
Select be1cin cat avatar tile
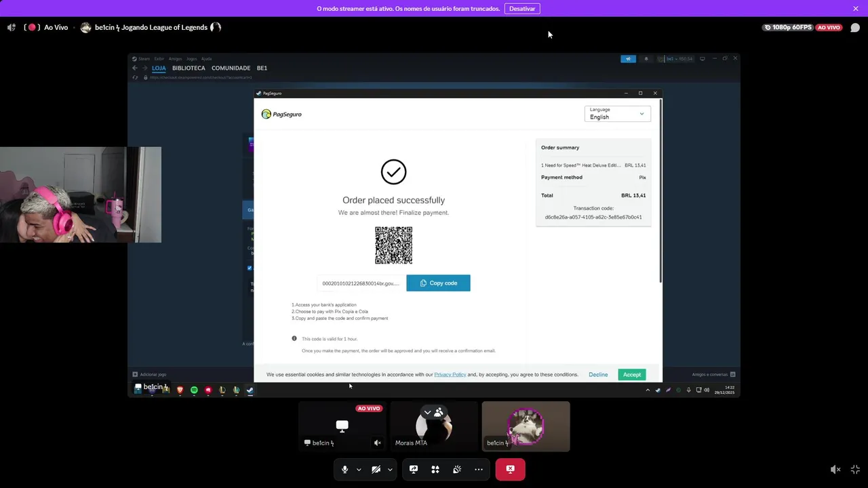point(526,426)
